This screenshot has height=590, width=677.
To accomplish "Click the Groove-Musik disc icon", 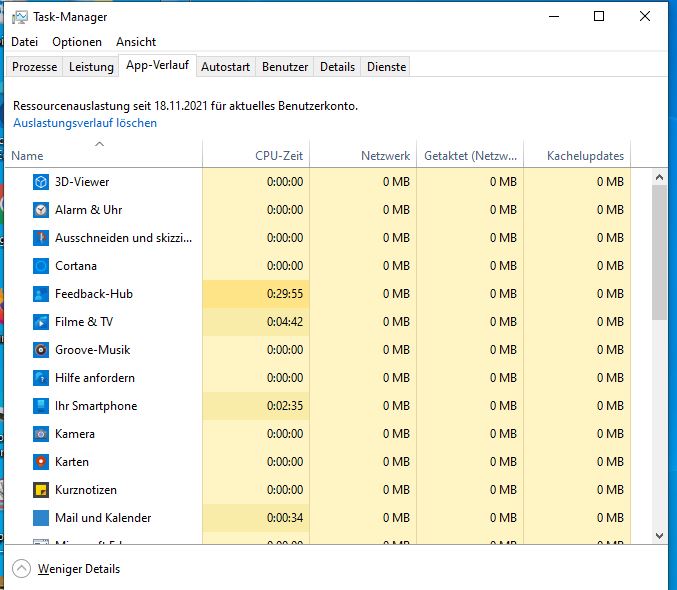I will coord(41,350).
